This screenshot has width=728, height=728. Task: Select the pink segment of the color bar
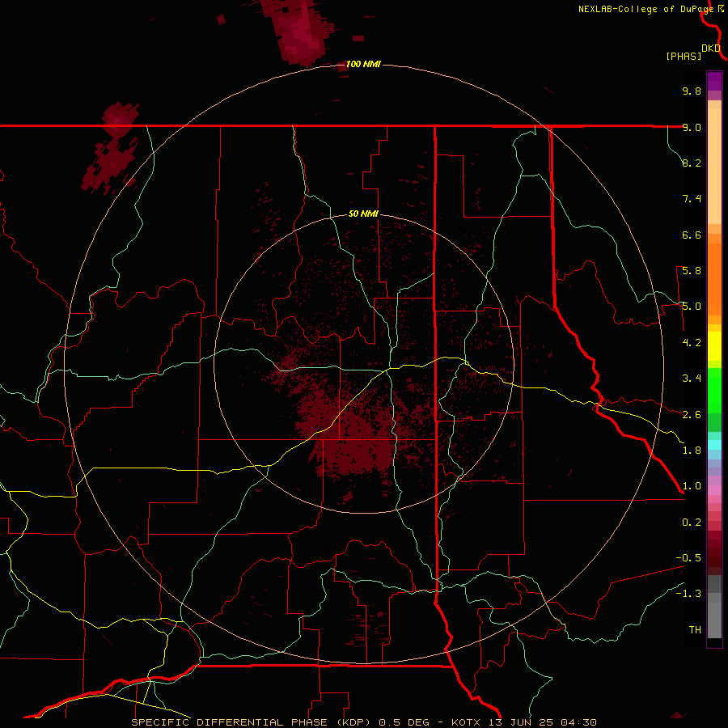click(714, 490)
